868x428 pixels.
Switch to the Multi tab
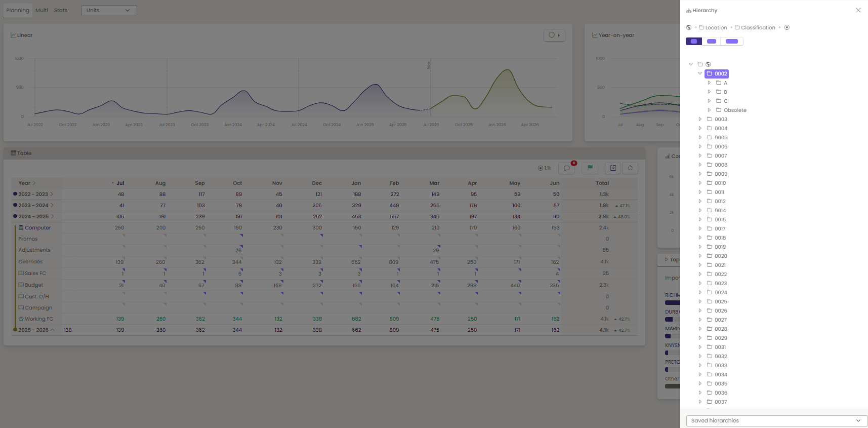42,10
